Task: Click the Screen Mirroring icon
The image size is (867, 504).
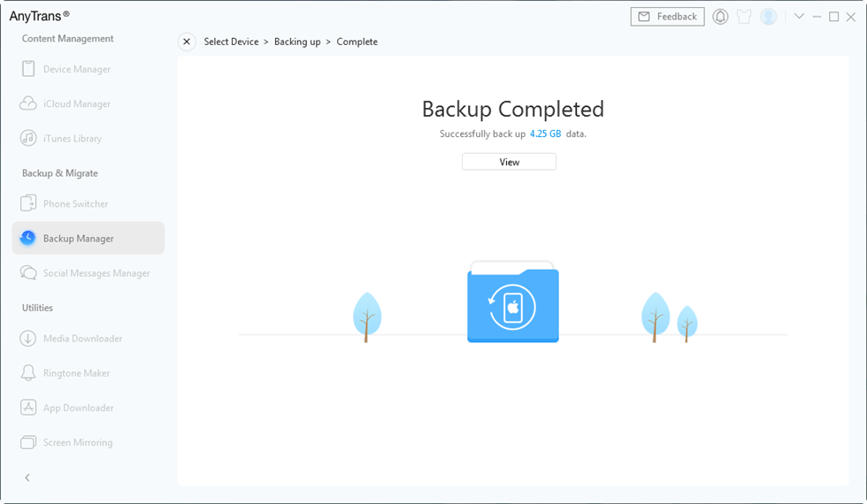Action: pos(28,442)
